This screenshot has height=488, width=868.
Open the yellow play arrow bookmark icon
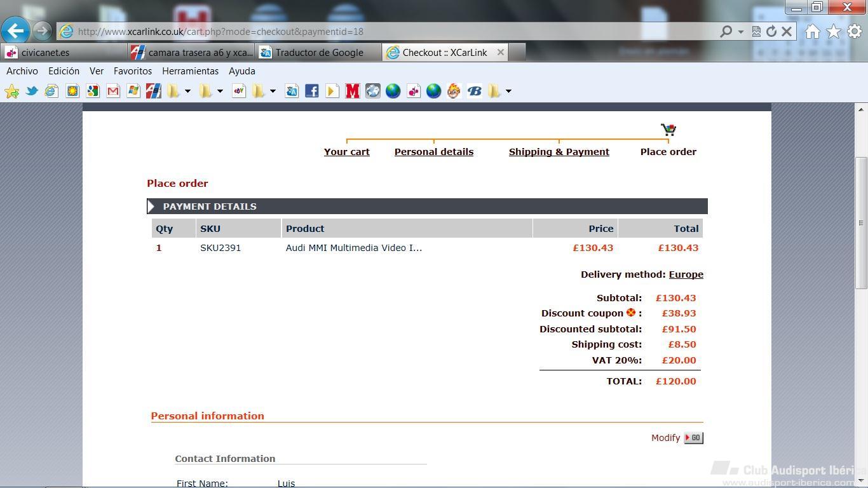332,91
